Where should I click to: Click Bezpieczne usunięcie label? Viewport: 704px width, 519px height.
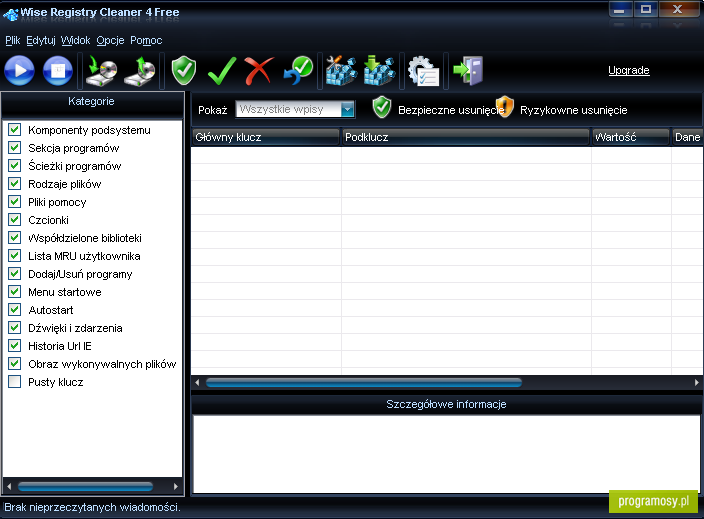click(451, 110)
